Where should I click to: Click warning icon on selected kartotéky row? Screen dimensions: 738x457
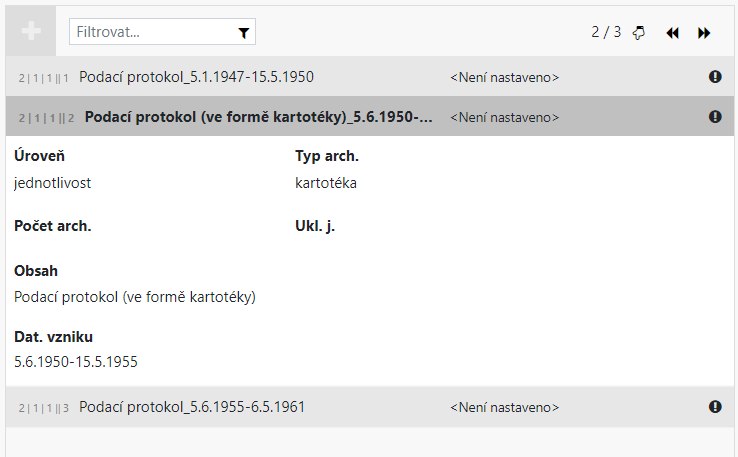click(715, 117)
